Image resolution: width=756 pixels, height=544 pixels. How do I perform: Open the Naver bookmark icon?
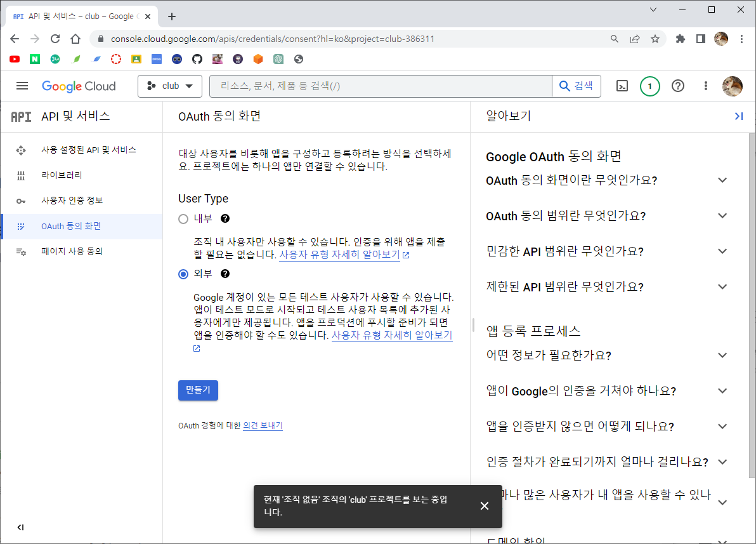(x=35, y=59)
